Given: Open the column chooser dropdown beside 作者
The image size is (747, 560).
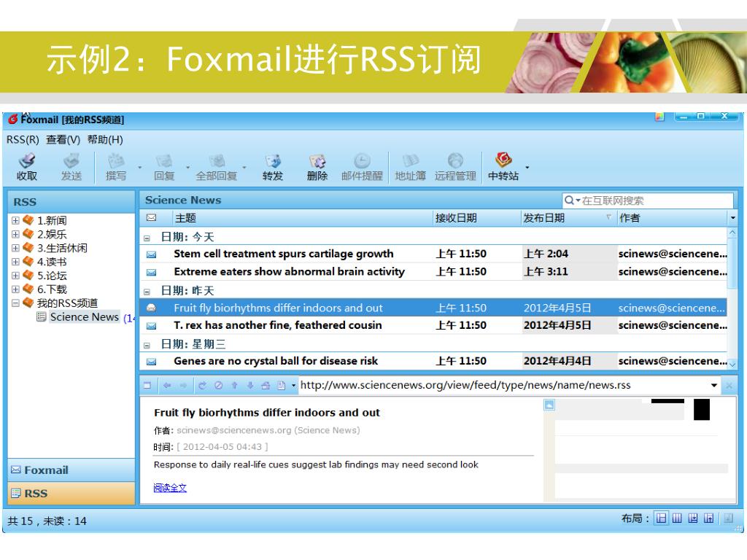Looking at the screenshot, I should tap(732, 218).
